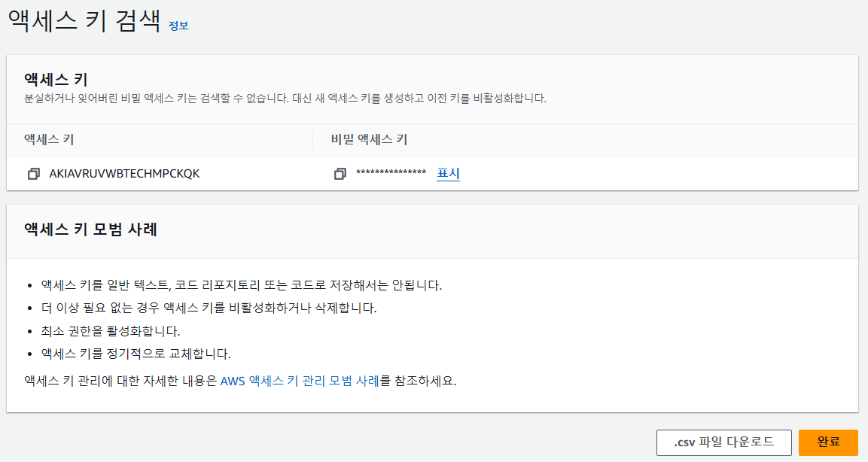Copy the access key AKIAVRUVWBTECHMPCKQK using its copy icon
This screenshot has width=868, height=462.
tap(34, 174)
